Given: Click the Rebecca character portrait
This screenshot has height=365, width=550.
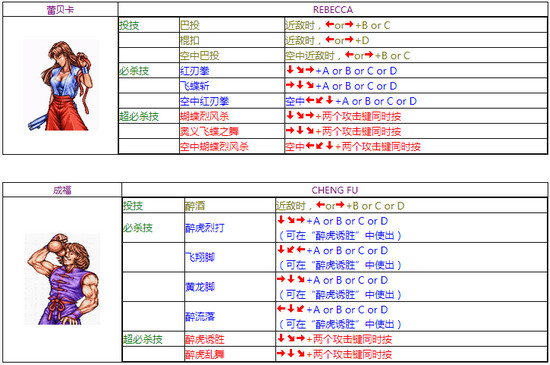Looking at the screenshot, I should click(x=60, y=86).
